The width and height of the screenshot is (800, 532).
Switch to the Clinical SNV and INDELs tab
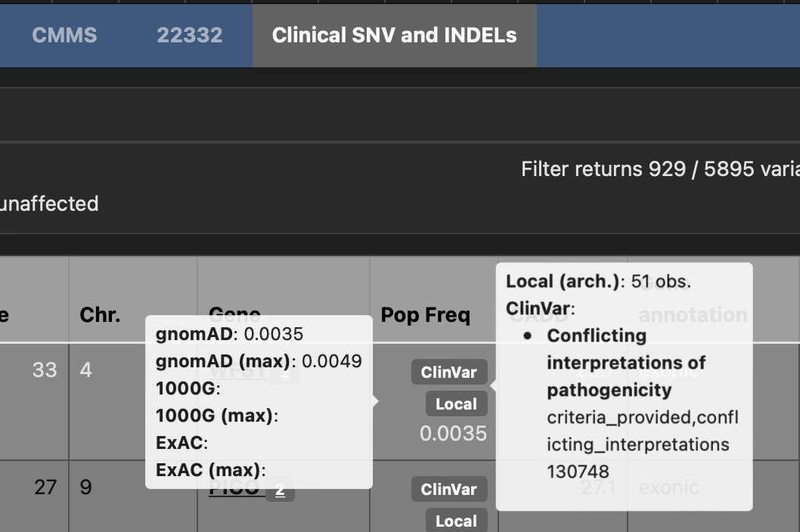393,35
